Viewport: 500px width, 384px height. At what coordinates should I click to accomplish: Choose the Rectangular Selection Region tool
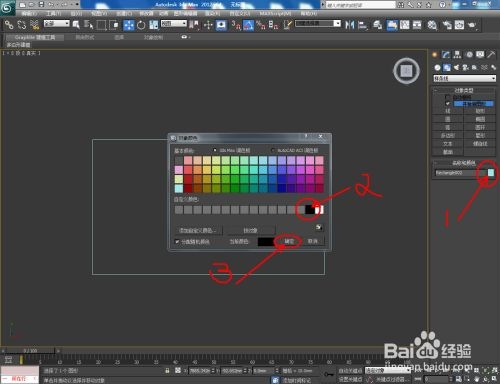click(x=101, y=25)
